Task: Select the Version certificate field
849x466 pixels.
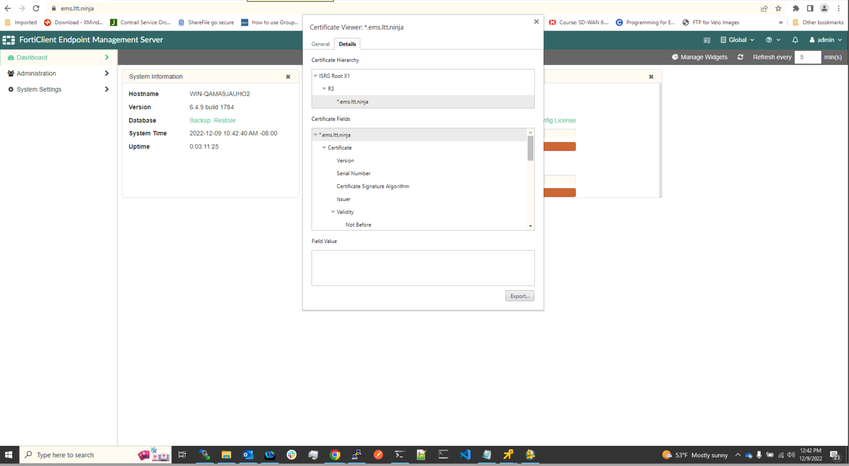Action: click(x=345, y=161)
